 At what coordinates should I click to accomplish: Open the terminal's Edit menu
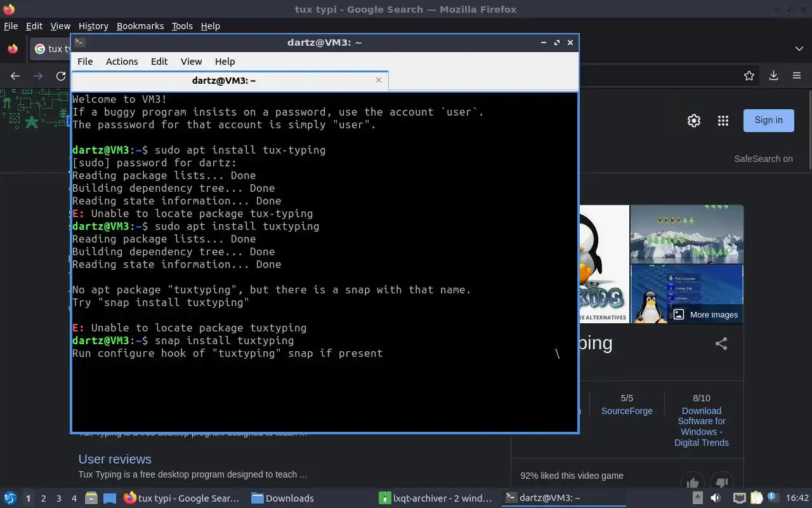pyautogui.click(x=159, y=62)
